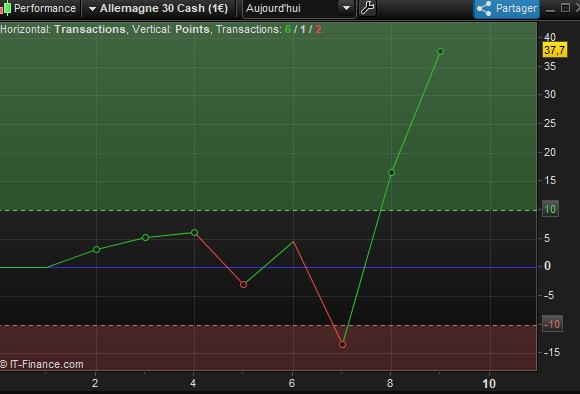Click the arrow next to Aujourd'hui
The width and height of the screenshot is (580, 394).
346,8
